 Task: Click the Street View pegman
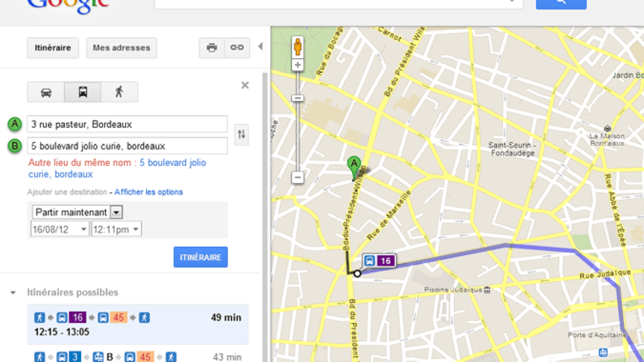click(x=298, y=47)
